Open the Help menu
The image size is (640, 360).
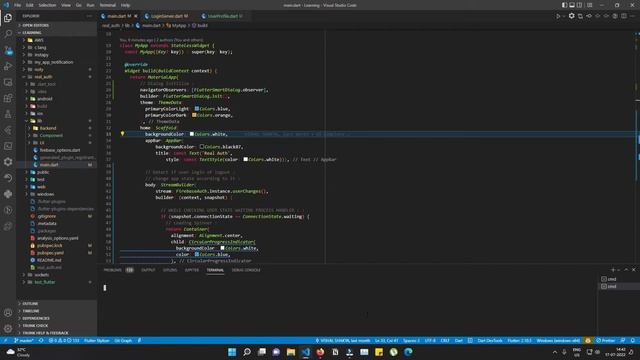125,5
